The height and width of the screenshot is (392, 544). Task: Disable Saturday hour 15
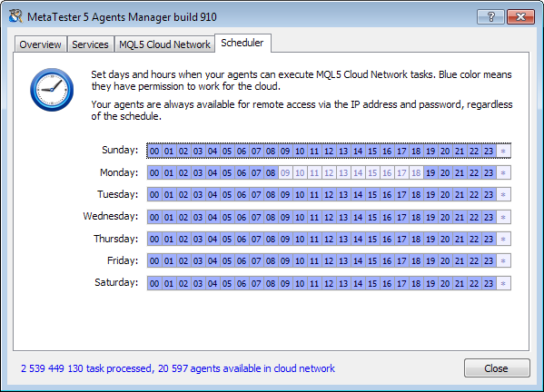pos(372,283)
